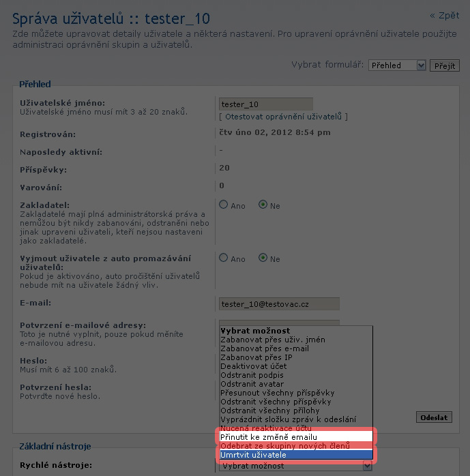Pick Odstranit avatar in the dropdown list
This screenshot has width=470, height=476.
(x=296, y=384)
